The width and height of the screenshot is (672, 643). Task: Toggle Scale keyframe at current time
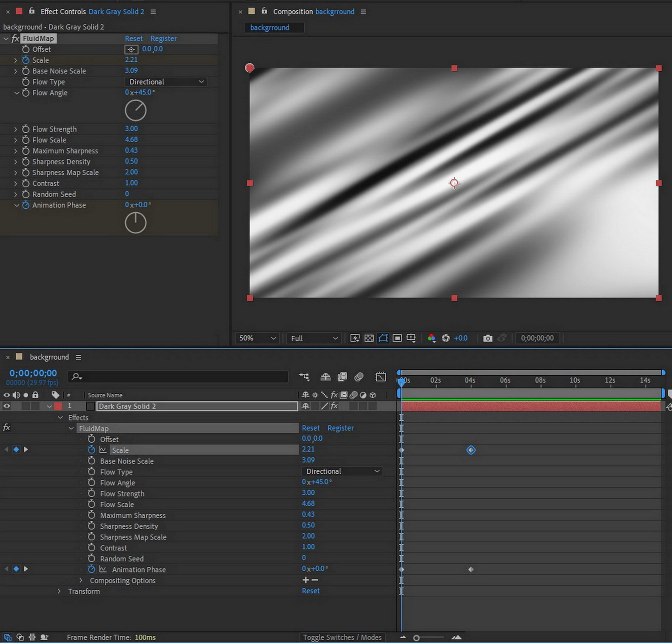pyautogui.click(x=16, y=449)
